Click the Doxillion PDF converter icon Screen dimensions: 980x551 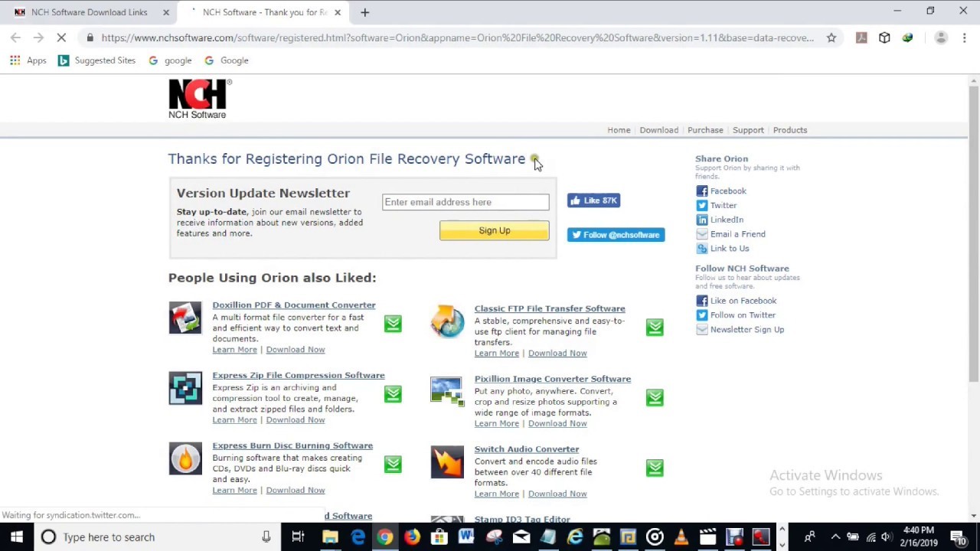pos(185,318)
